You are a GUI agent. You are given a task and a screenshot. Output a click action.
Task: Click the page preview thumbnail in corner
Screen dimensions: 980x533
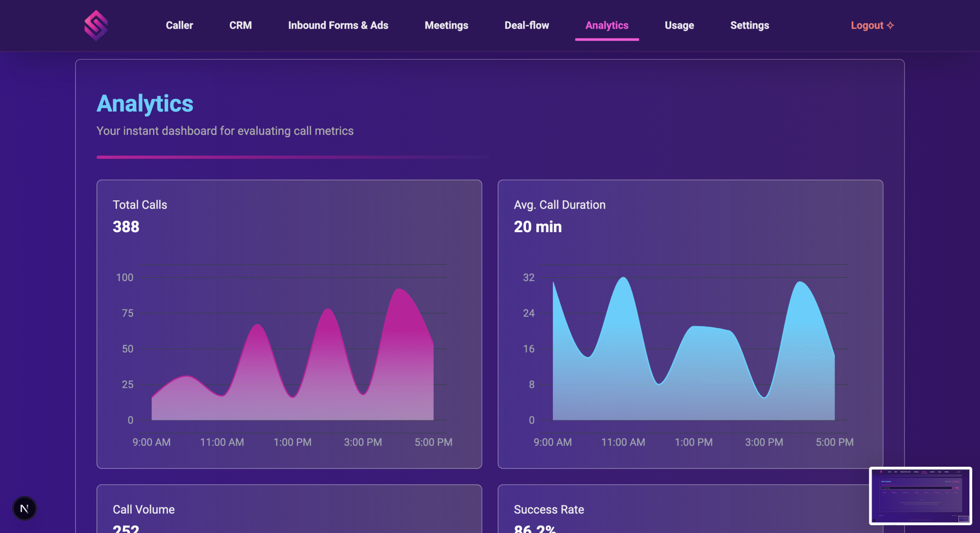click(x=920, y=496)
